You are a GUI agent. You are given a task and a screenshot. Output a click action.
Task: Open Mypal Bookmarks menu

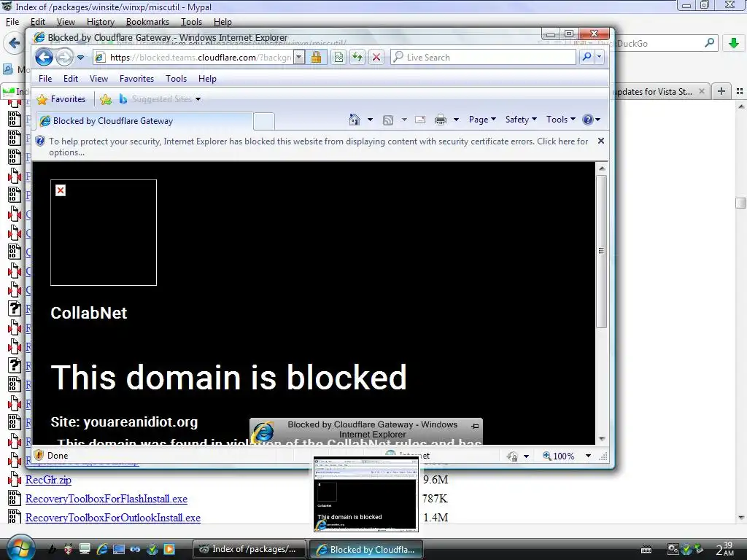(147, 22)
